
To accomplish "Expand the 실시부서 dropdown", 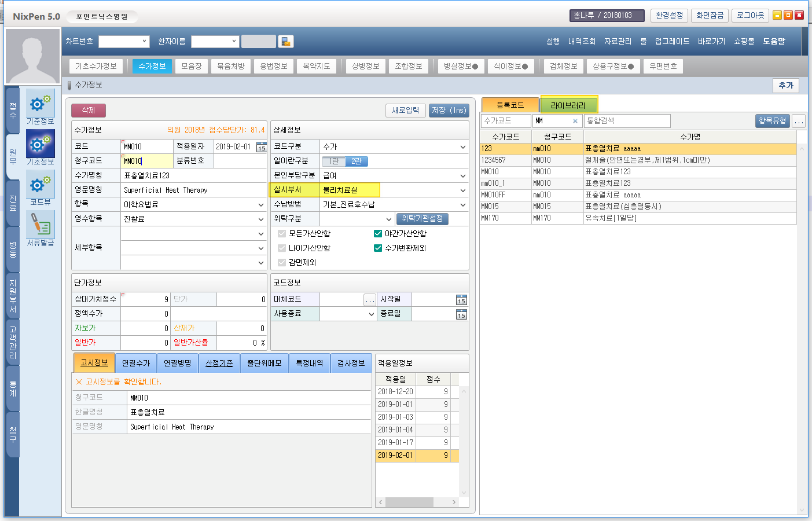I will (x=462, y=190).
